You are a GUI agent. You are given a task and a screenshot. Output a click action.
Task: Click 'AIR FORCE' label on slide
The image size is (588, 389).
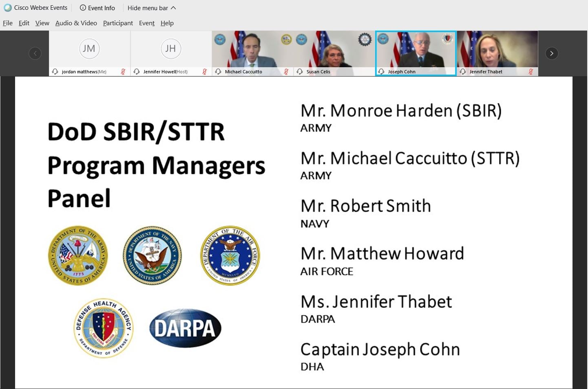pyautogui.click(x=327, y=271)
